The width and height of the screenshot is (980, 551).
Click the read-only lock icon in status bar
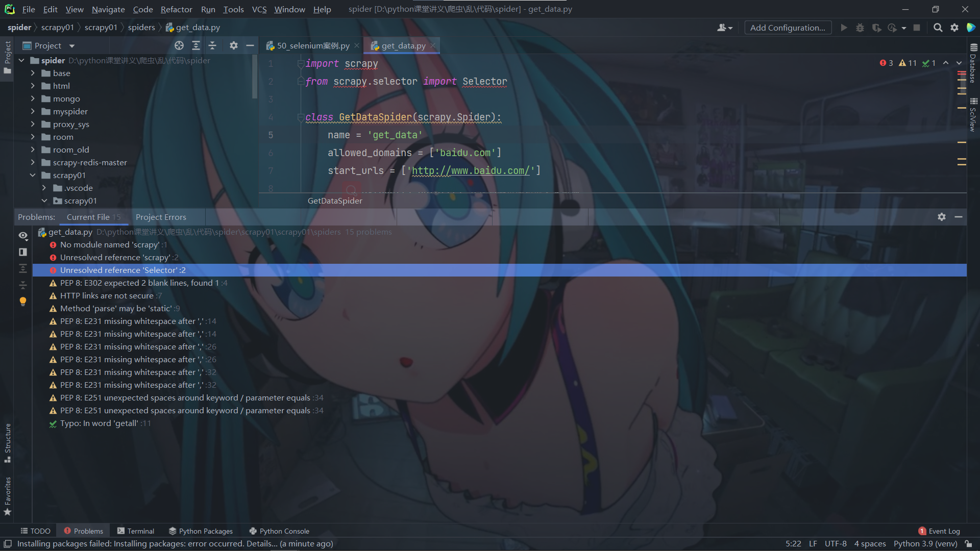point(968,544)
